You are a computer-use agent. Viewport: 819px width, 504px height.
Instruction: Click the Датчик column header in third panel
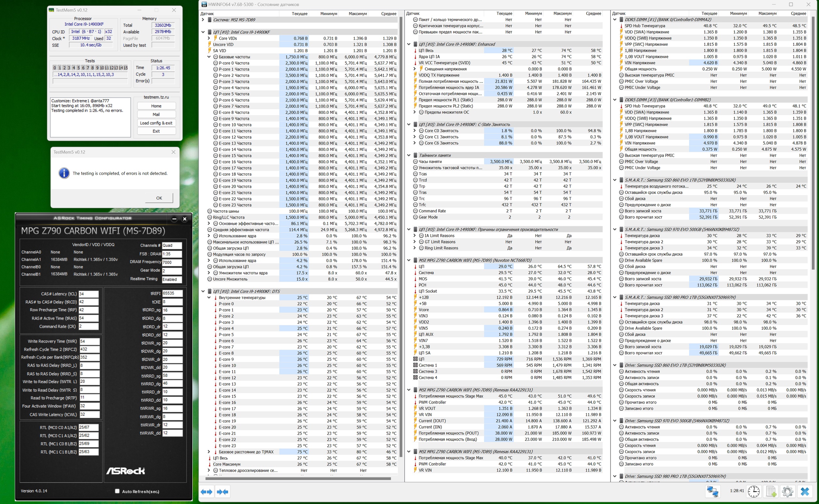(619, 14)
